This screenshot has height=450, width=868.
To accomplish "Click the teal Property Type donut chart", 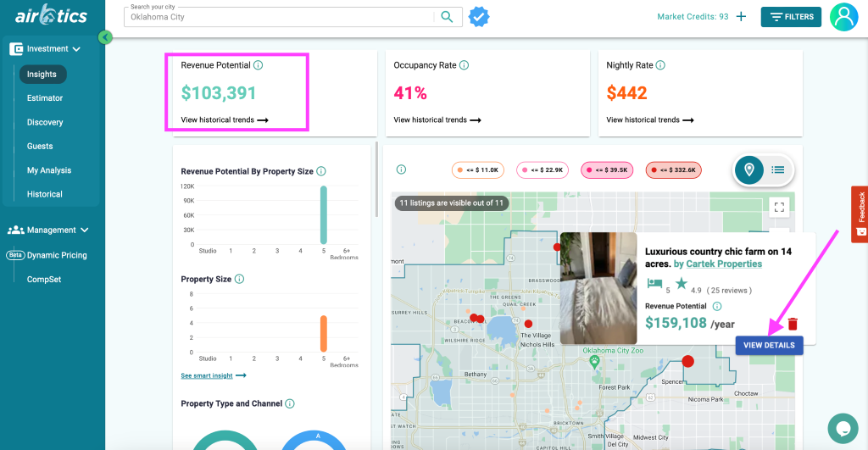I will pos(225,441).
